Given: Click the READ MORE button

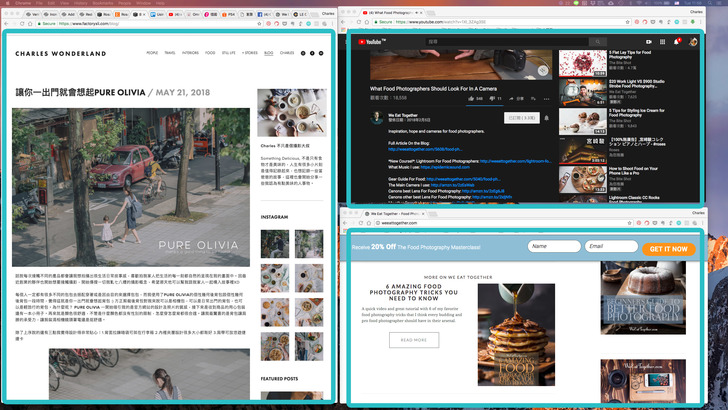Looking at the screenshot, I should pyautogui.click(x=413, y=340).
